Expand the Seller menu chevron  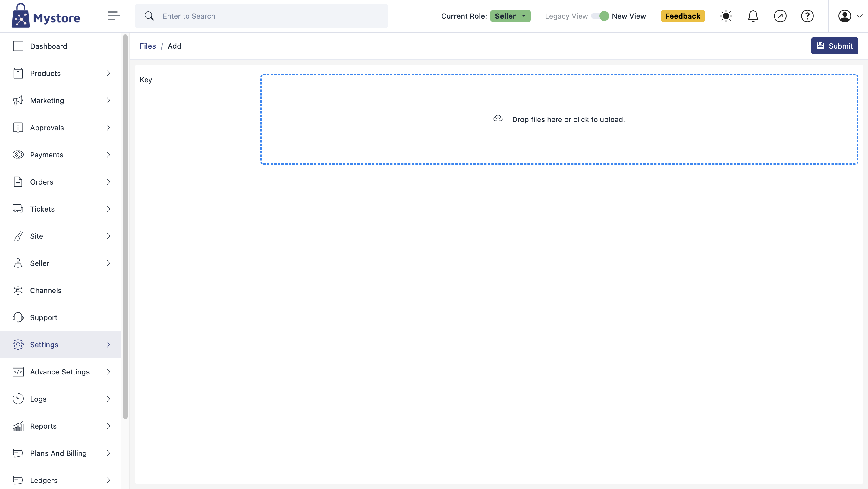tap(108, 263)
